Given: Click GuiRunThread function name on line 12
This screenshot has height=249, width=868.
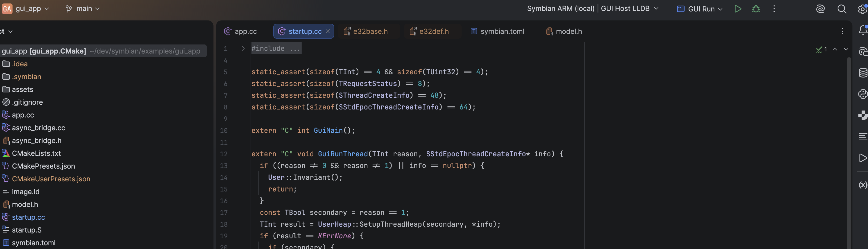Looking at the screenshot, I should point(343,154).
